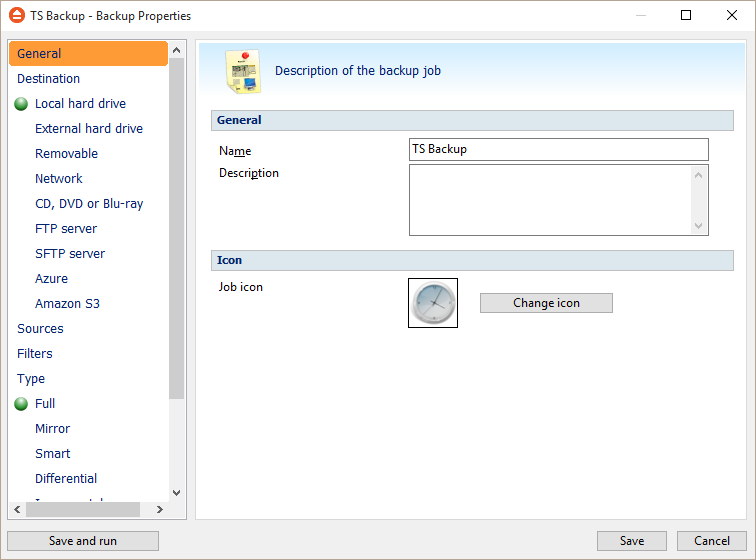This screenshot has height=560, width=756.
Task: Click the sidebar vertical scrollbar thumb
Action: pos(176,229)
